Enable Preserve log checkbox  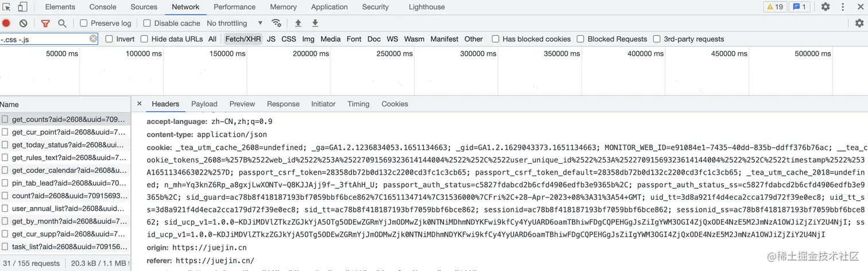(x=84, y=23)
